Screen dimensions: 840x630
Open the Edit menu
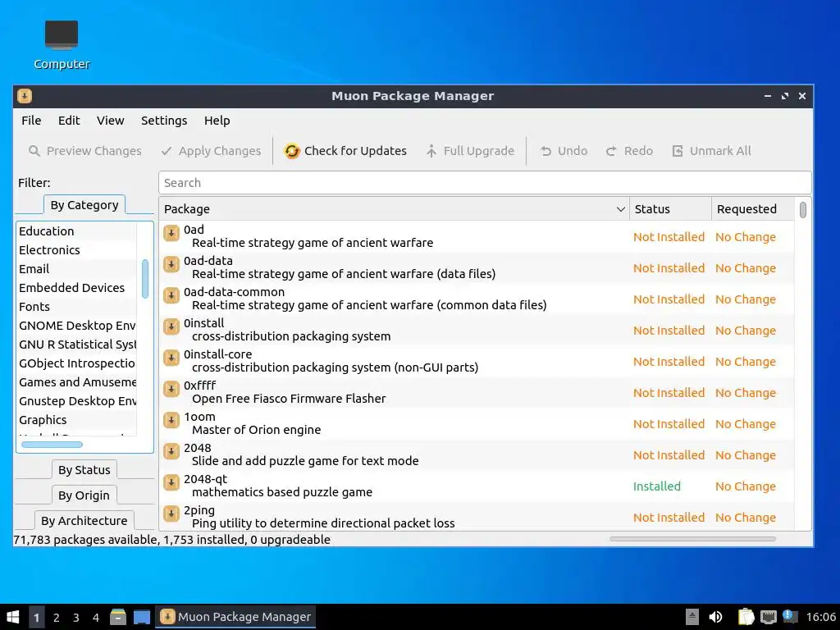click(x=69, y=121)
